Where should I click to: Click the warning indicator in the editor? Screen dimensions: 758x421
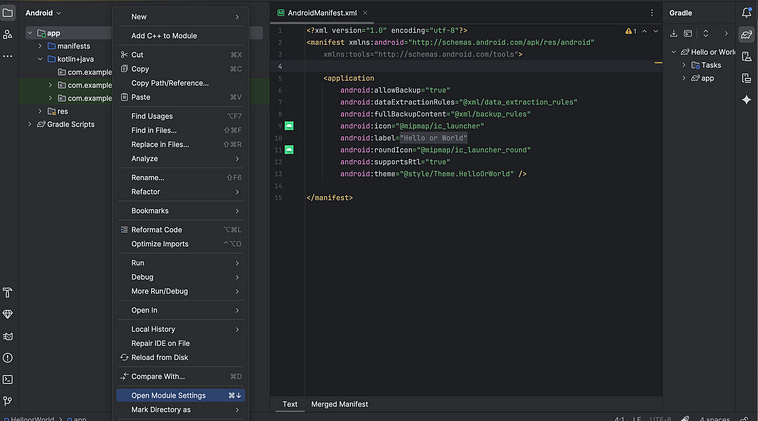(631, 31)
